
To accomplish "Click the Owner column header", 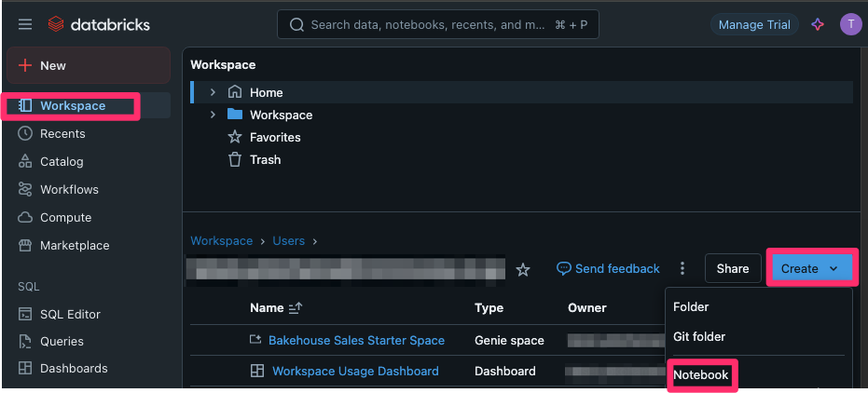I will 587,308.
